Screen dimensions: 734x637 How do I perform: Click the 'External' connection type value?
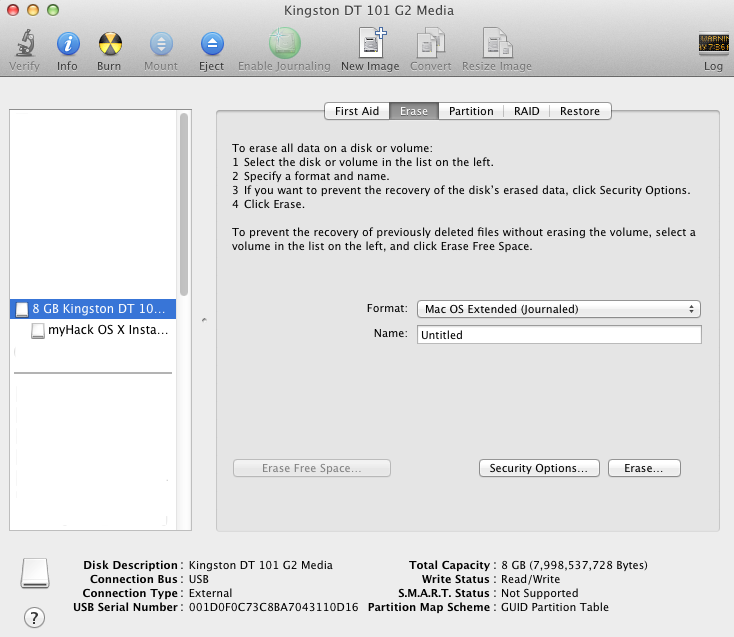click(x=210, y=593)
